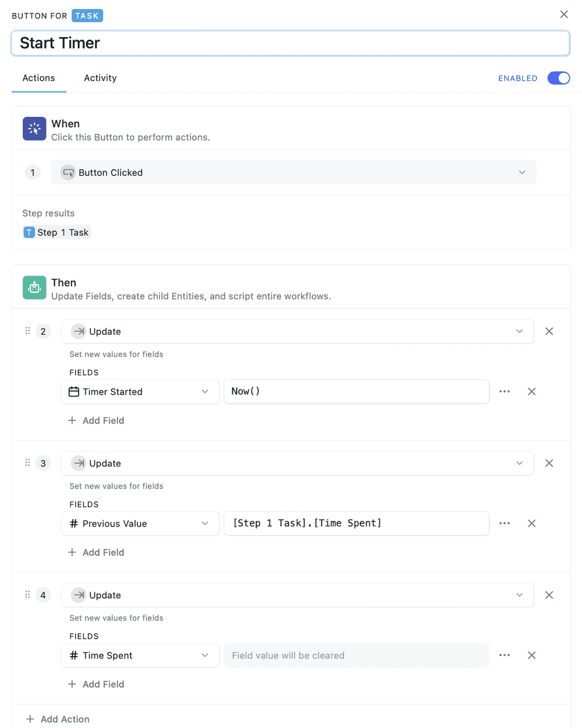Click Add Field under Timer Started
This screenshot has height=728, width=582.
pyautogui.click(x=96, y=421)
